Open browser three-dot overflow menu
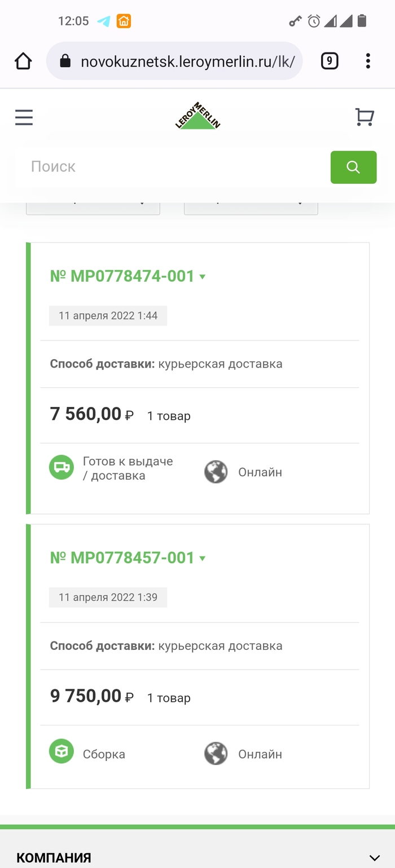The image size is (395, 868). (368, 61)
